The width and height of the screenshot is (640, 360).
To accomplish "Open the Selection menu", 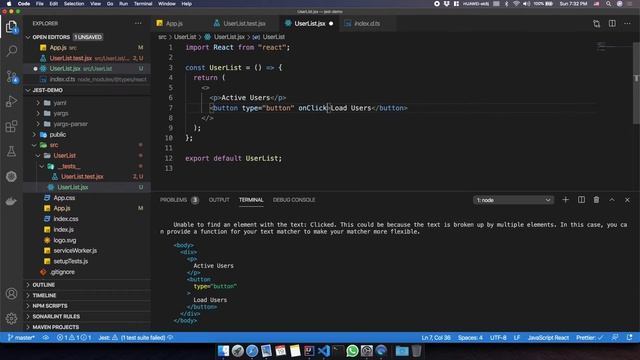I will tap(74, 4).
